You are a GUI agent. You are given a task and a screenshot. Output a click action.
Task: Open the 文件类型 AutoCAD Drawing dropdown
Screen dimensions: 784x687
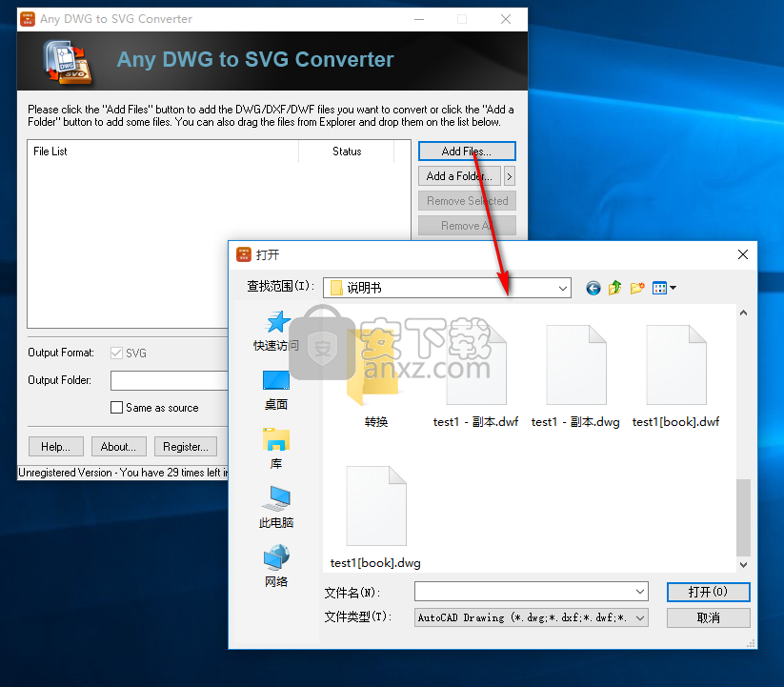(640, 618)
